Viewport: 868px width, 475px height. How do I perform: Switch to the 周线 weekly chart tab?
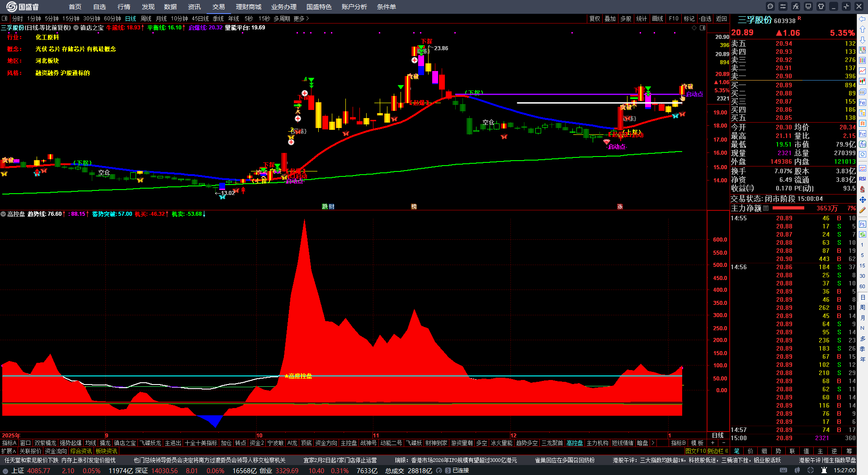[146, 19]
